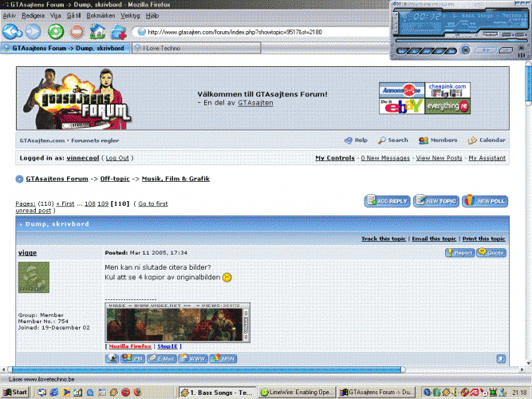The image size is (532, 399).
Task: Click the PM button under vigge's post
Action: 132,358
